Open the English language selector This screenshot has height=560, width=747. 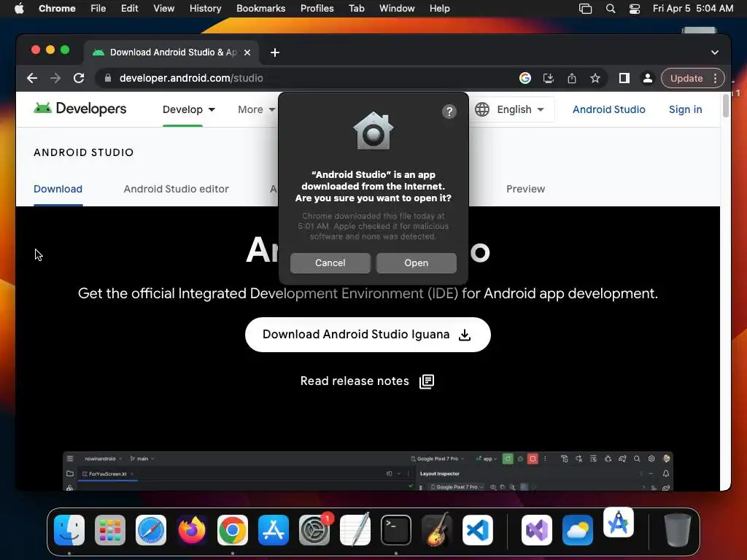pyautogui.click(x=510, y=109)
